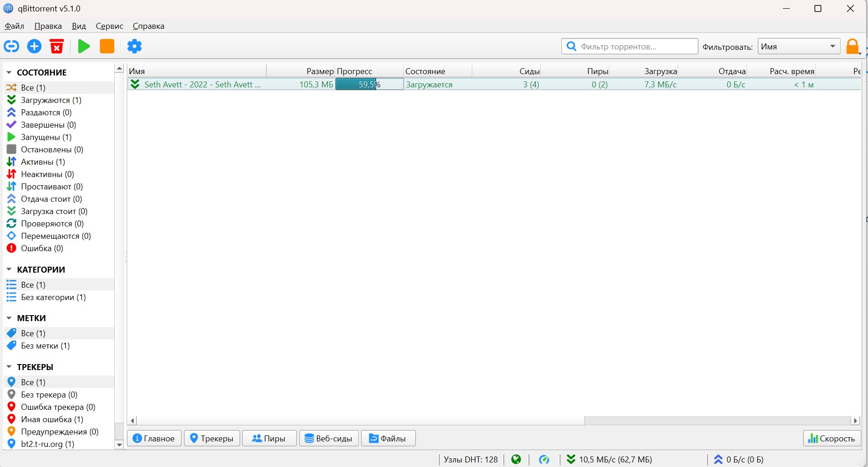Image resolution: width=868 pixels, height=467 pixels.
Task: Click the 59,5% progress bar of torrent
Action: [369, 84]
